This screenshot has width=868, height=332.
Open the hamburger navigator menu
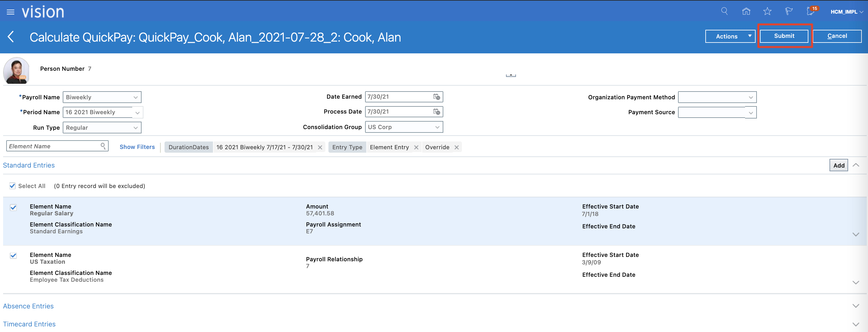click(x=11, y=12)
